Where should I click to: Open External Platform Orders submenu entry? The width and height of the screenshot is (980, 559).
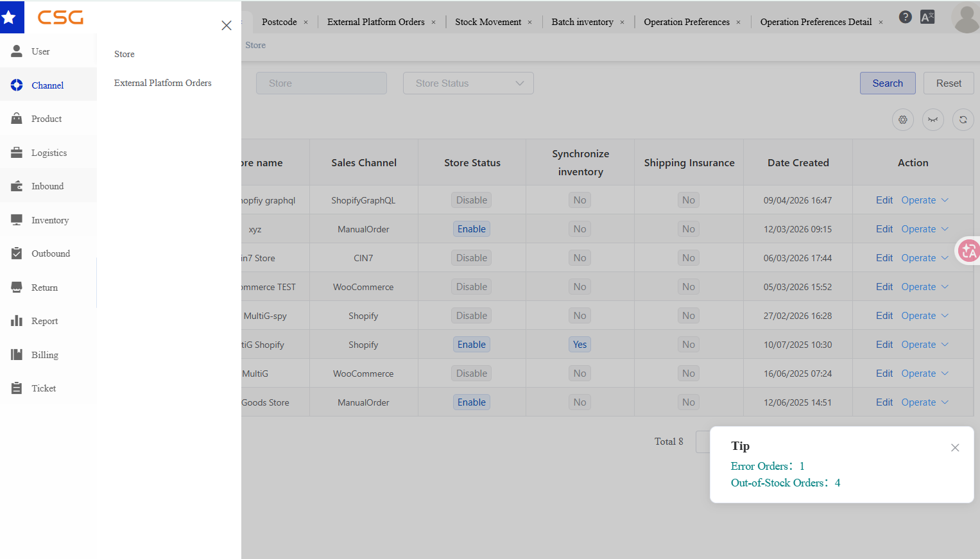pyautogui.click(x=163, y=83)
